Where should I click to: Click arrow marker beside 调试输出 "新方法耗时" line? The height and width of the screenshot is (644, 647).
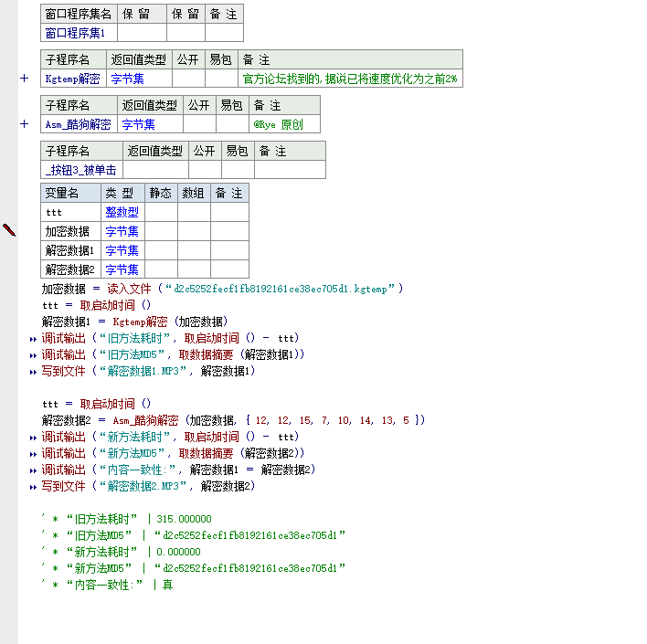point(33,438)
